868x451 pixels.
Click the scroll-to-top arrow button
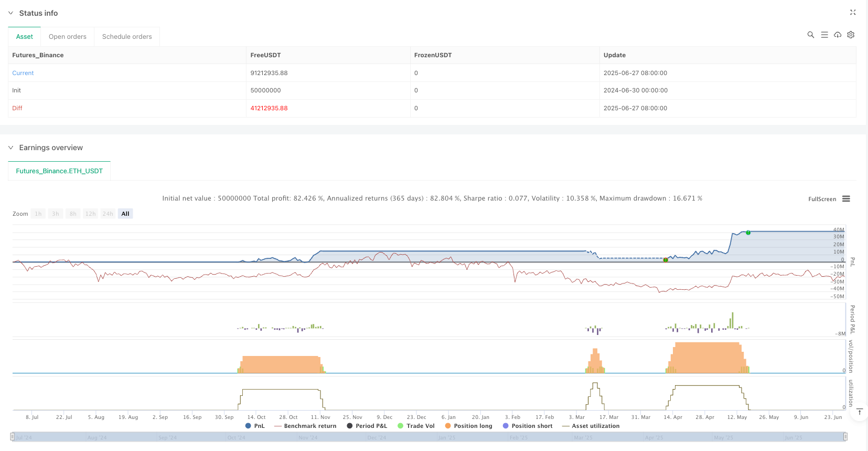(x=860, y=412)
